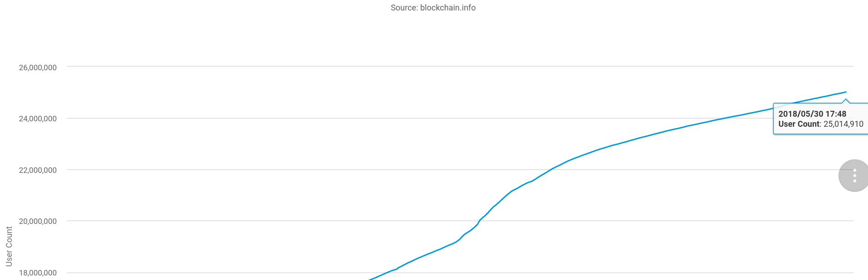868x280 pixels.
Task: Click the 26,000,000 y-axis label
Action: click(38, 67)
